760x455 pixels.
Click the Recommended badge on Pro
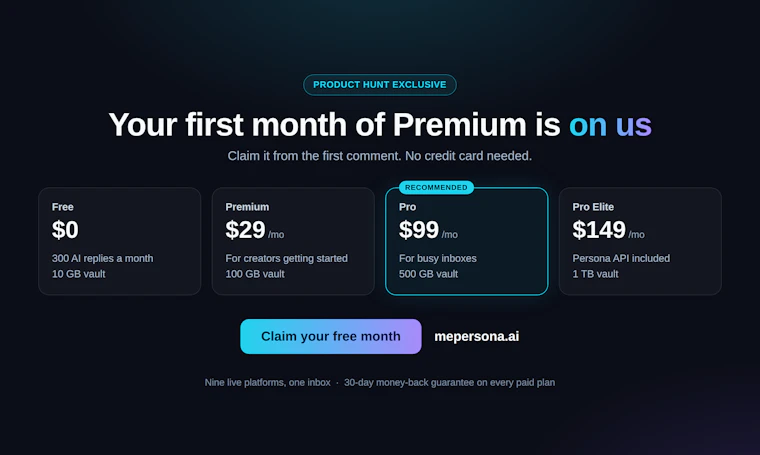(436, 188)
